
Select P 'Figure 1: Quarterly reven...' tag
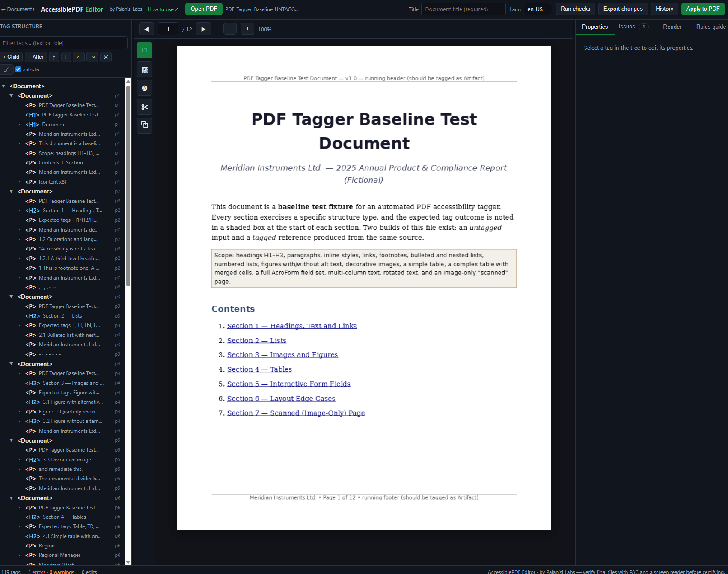(62, 412)
